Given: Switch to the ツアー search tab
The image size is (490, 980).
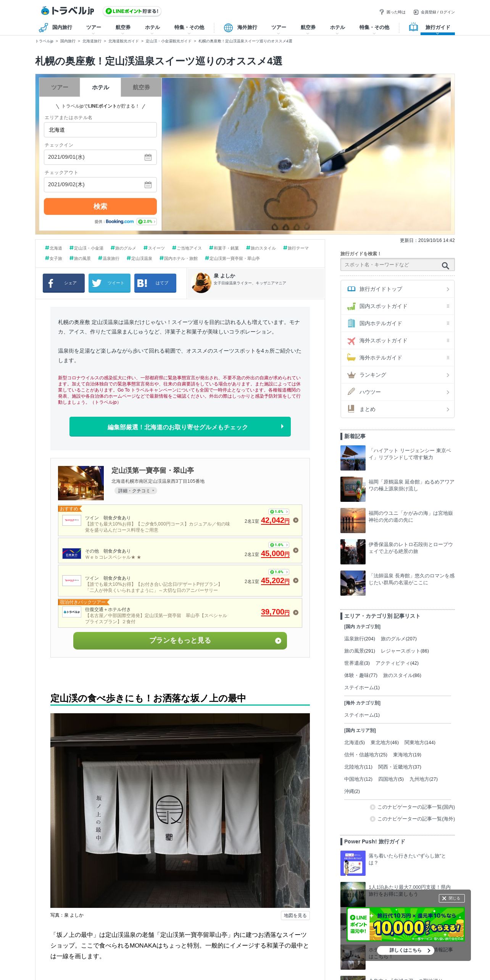Looking at the screenshot, I should [60, 87].
